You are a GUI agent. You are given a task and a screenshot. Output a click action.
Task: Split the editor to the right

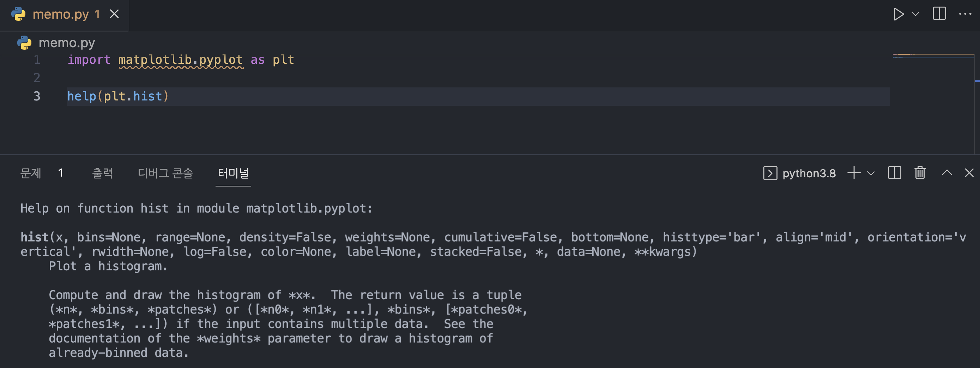(939, 14)
